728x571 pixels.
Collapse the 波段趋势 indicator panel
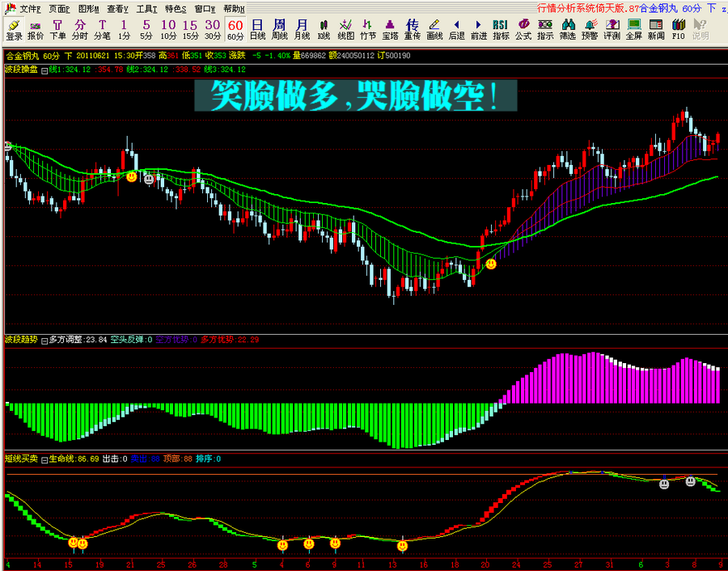pos(44,341)
